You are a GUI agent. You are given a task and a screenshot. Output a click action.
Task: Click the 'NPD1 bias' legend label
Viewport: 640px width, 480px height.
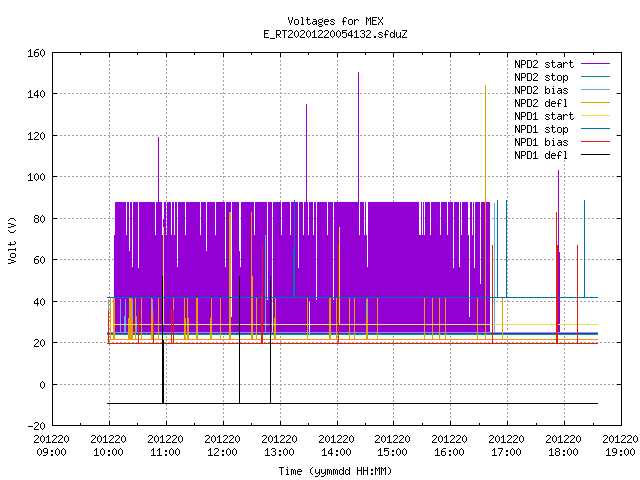541,142
